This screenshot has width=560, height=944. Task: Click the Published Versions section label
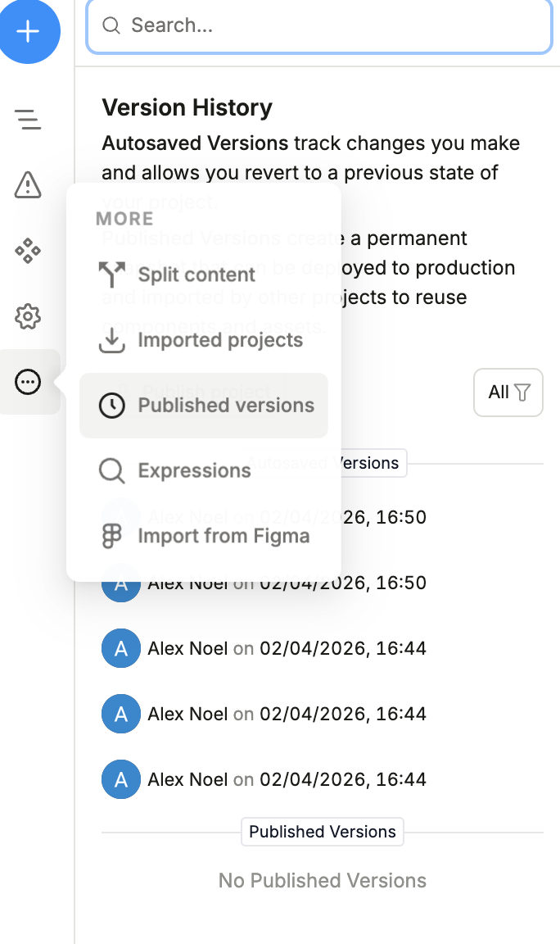pyautogui.click(x=323, y=832)
